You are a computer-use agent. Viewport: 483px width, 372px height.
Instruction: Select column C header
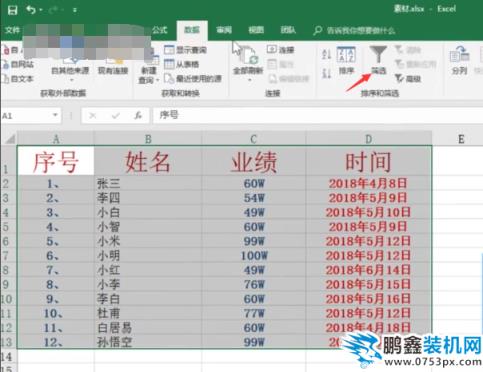pos(254,139)
